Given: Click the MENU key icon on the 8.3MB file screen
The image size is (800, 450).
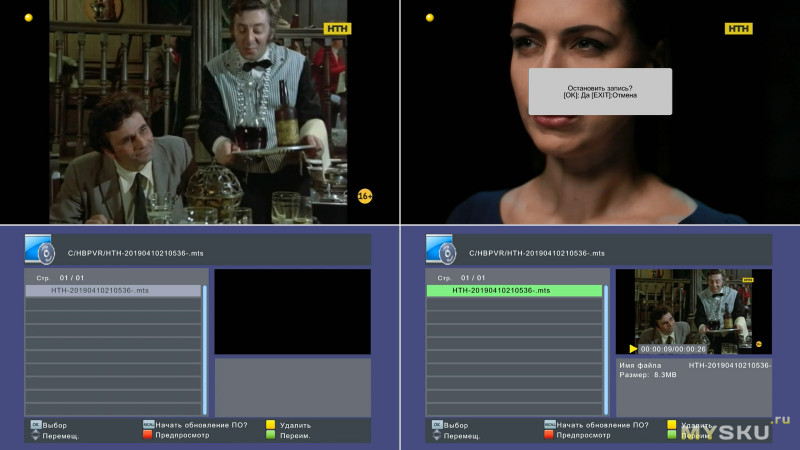Looking at the screenshot, I should [549, 424].
